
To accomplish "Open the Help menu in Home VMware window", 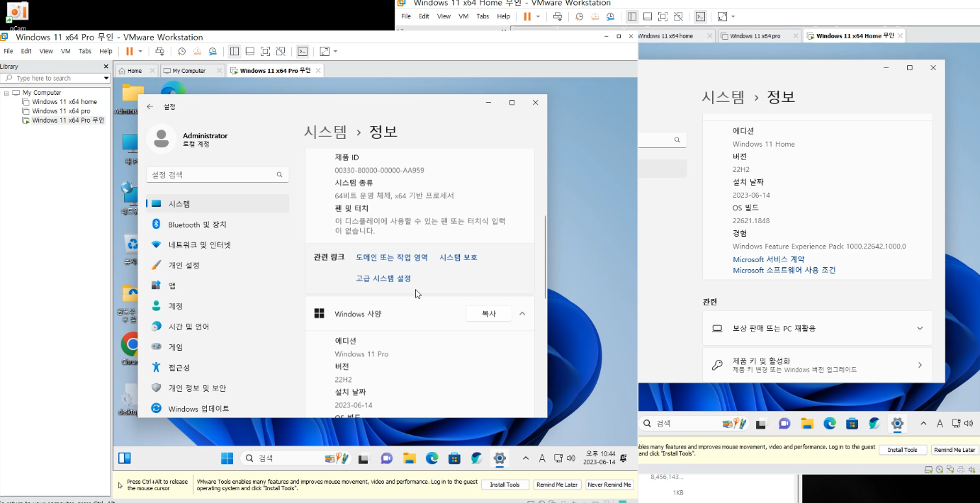I will pyautogui.click(x=503, y=16).
